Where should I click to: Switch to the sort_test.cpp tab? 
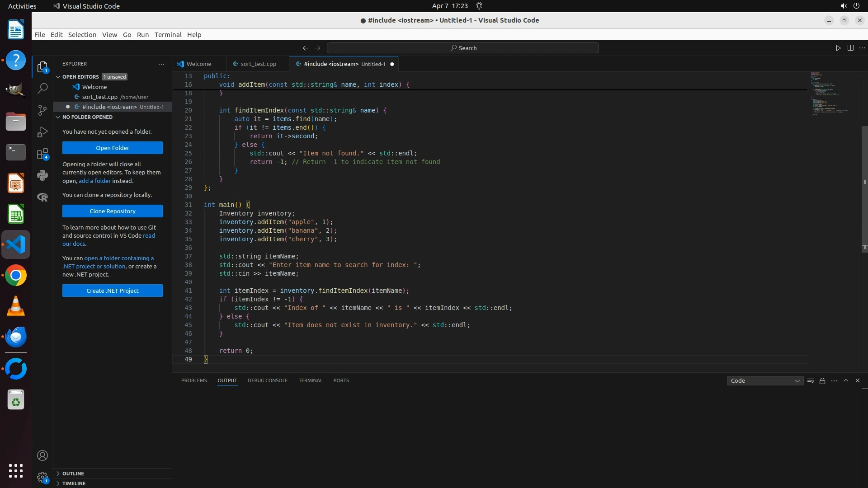coord(258,64)
